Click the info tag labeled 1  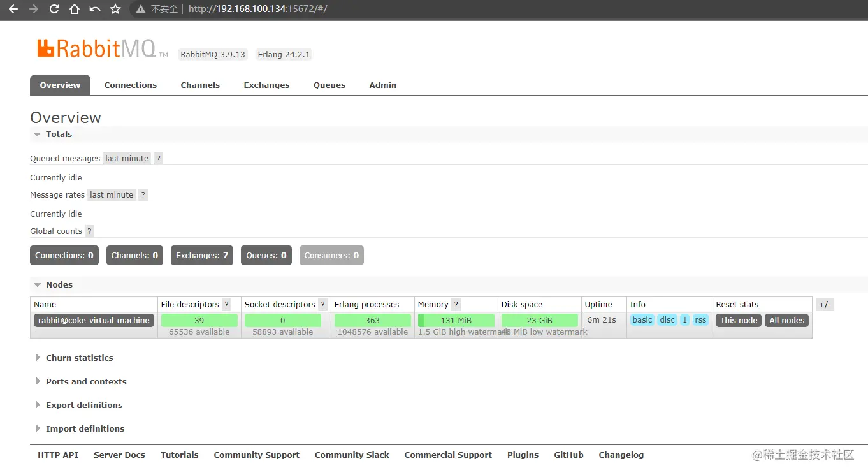(684, 320)
